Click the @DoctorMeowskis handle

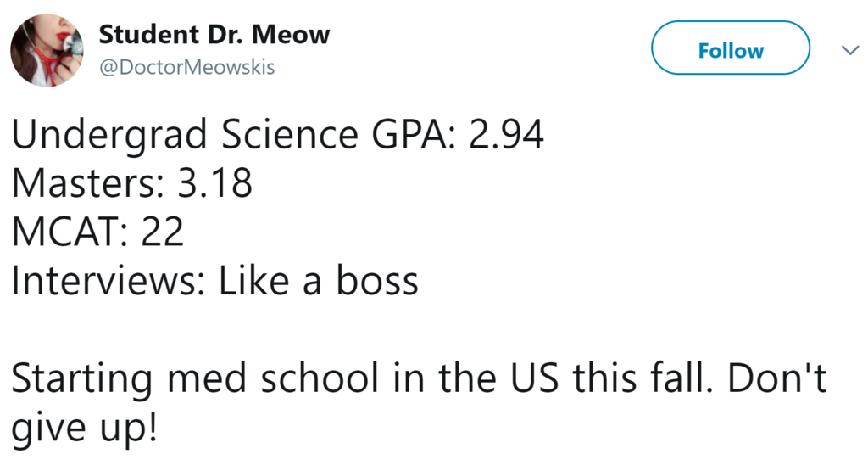[187, 68]
